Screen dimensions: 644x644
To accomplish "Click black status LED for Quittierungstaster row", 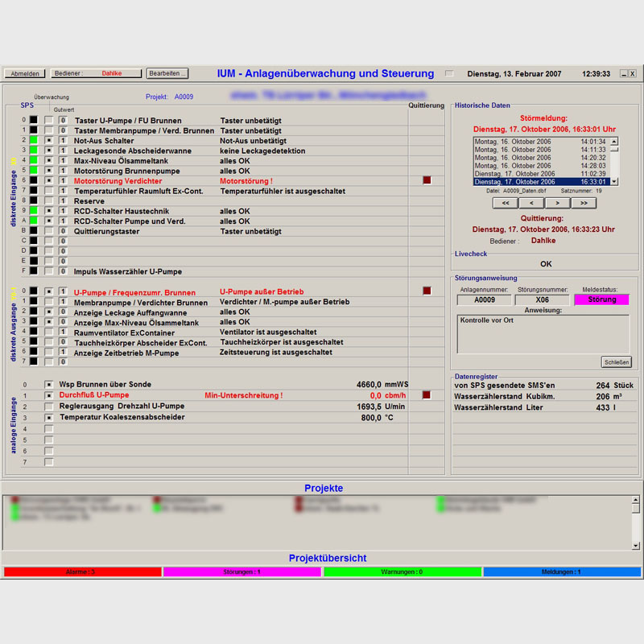I will point(34,231).
